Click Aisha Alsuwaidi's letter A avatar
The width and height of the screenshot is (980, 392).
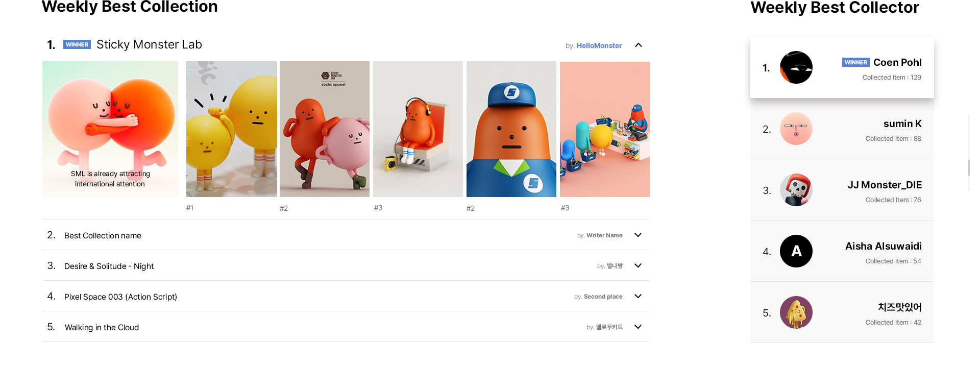pyautogui.click(x=796, y=251)
